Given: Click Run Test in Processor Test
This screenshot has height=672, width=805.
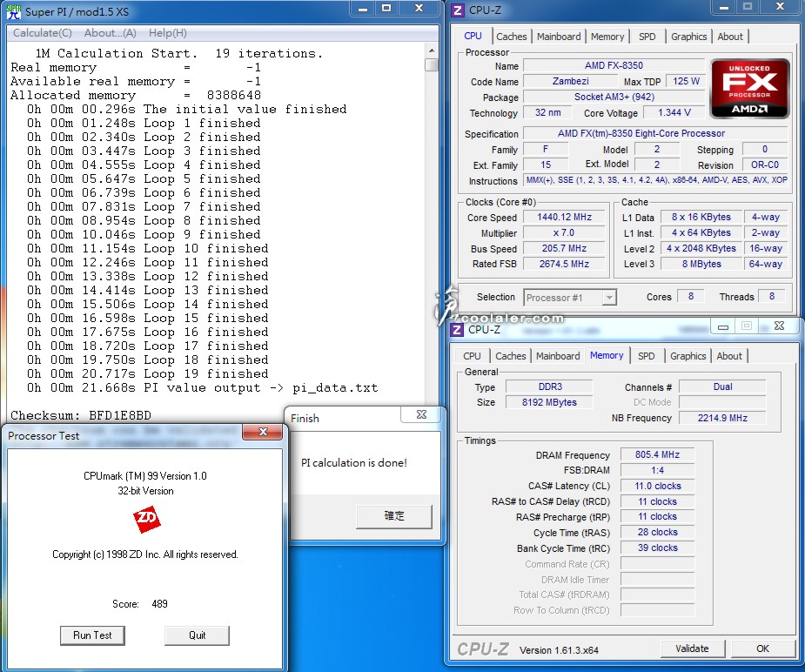Looking at the screenshot, I should (92, 635).
